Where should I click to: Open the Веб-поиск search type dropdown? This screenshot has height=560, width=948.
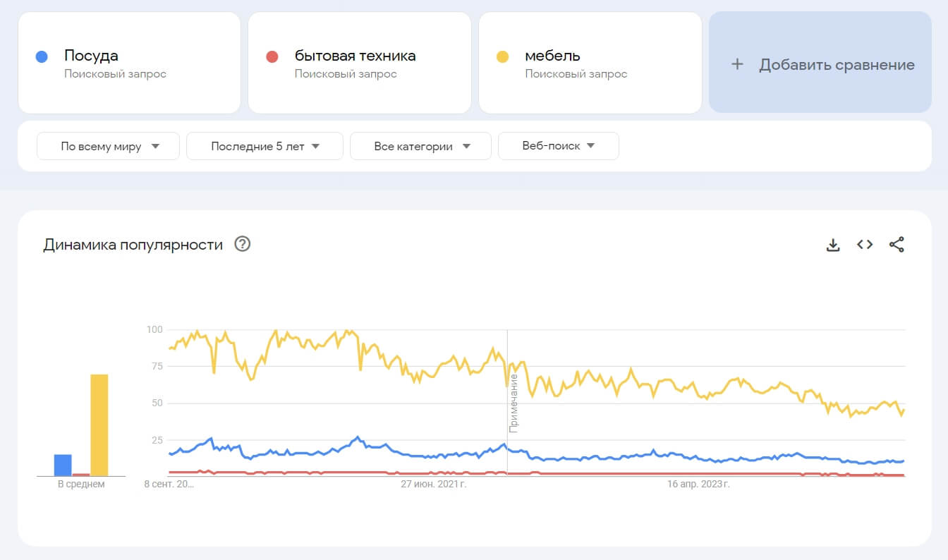click(558, 147)
